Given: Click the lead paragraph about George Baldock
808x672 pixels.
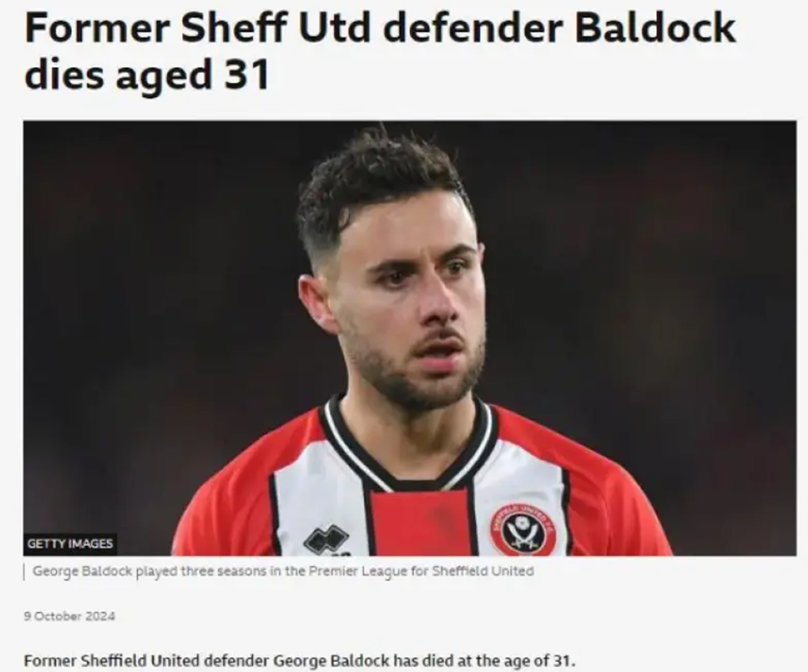Looking at the screenshot, I should click(x=299, y=661).
